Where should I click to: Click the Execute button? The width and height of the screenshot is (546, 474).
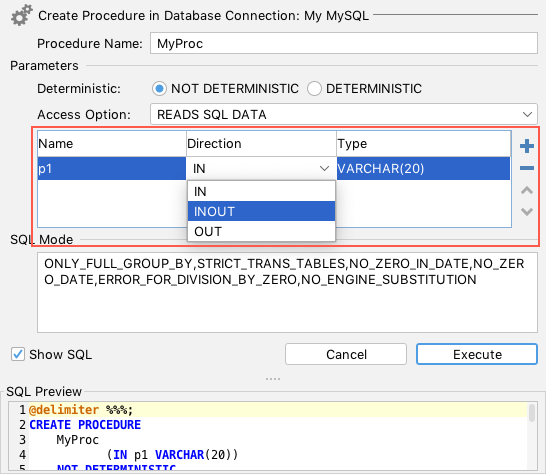(477, 354)
